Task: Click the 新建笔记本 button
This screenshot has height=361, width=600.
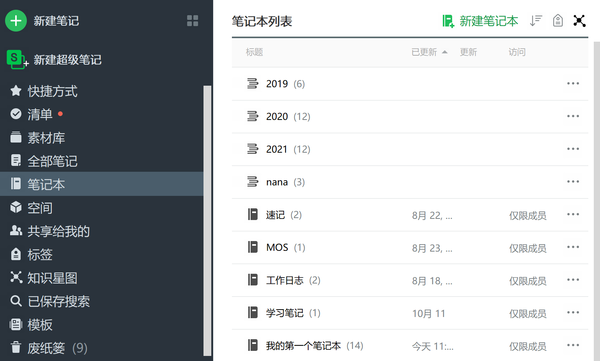Action: click(480, 21)
